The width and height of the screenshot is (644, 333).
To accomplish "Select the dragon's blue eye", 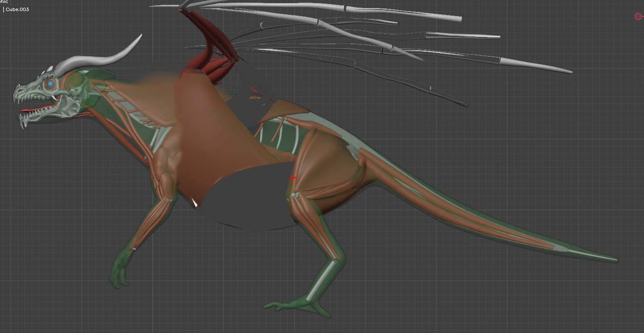I will 50,84.
